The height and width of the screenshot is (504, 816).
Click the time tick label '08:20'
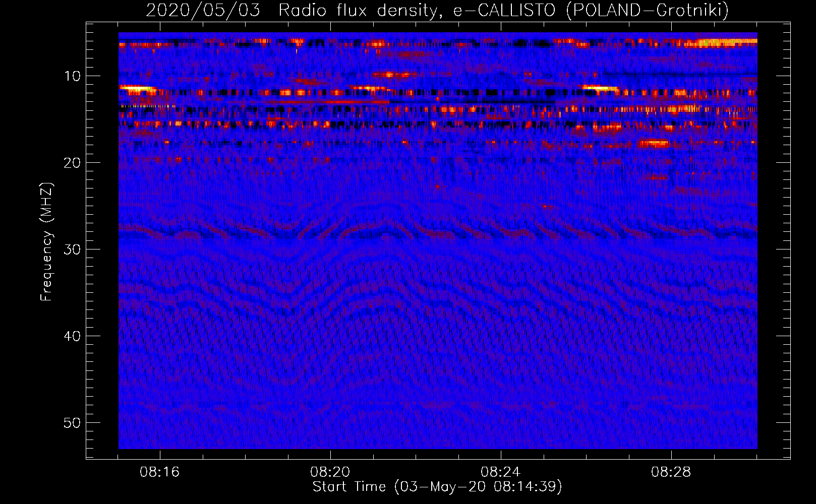click(x=330, y=472)
